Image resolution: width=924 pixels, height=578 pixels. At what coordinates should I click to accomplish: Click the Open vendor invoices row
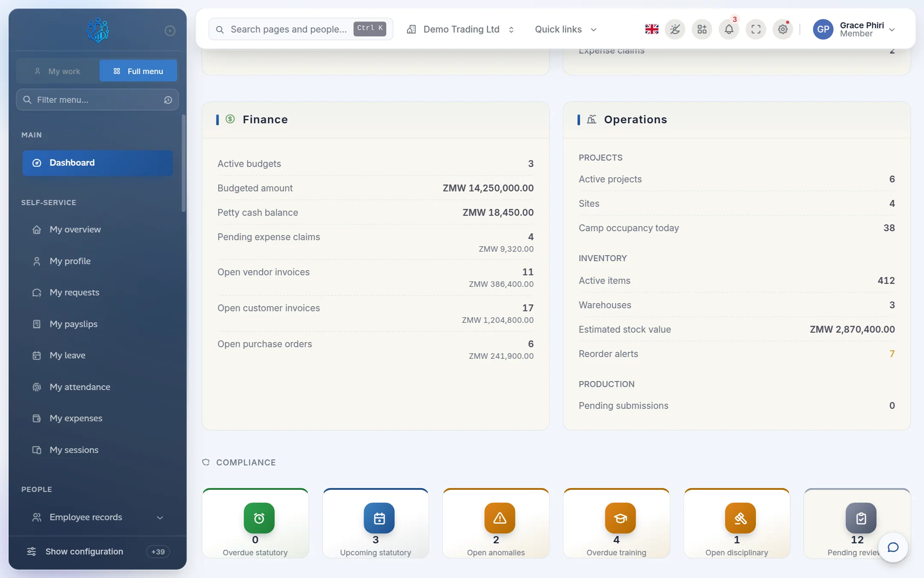375,277
